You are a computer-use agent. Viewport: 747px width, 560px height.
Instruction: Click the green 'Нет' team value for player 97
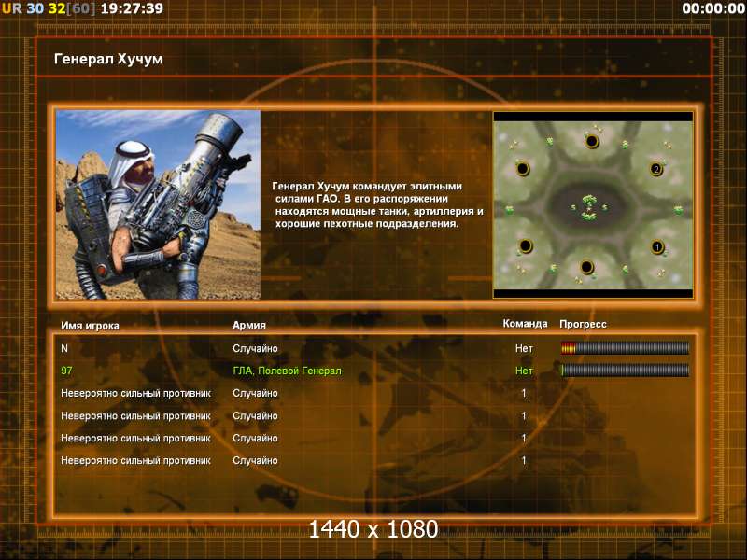pyautogui.click(x=524, y=371)
